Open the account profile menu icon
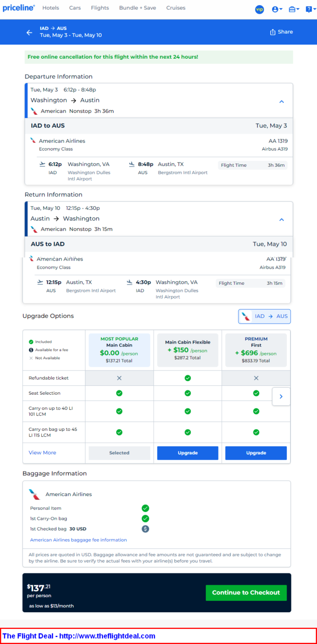 [277, 9]
